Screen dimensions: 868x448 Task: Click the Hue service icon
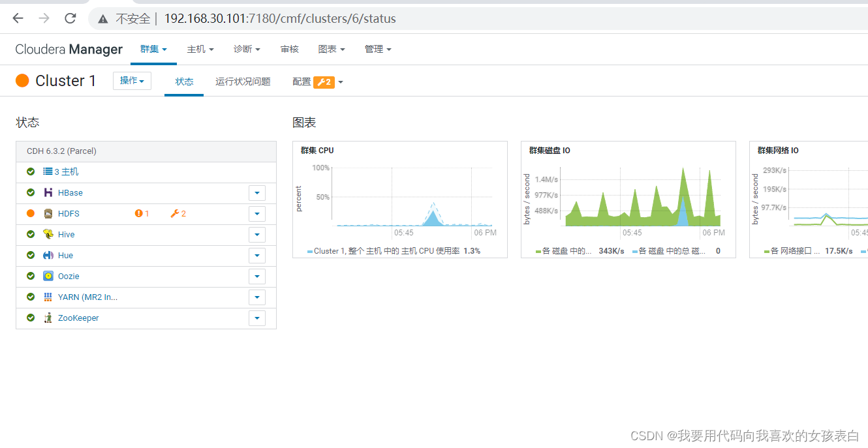[x=48, y=255]
